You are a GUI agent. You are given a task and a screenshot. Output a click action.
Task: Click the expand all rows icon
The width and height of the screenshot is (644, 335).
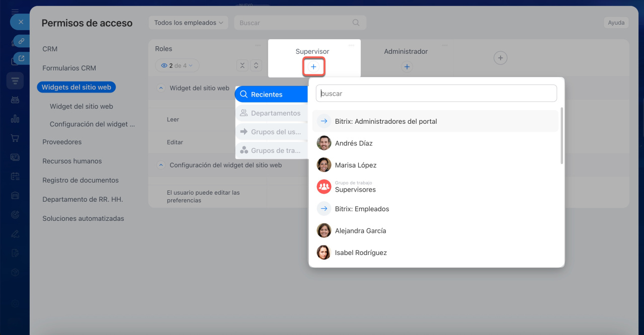[x=256, y=65]
